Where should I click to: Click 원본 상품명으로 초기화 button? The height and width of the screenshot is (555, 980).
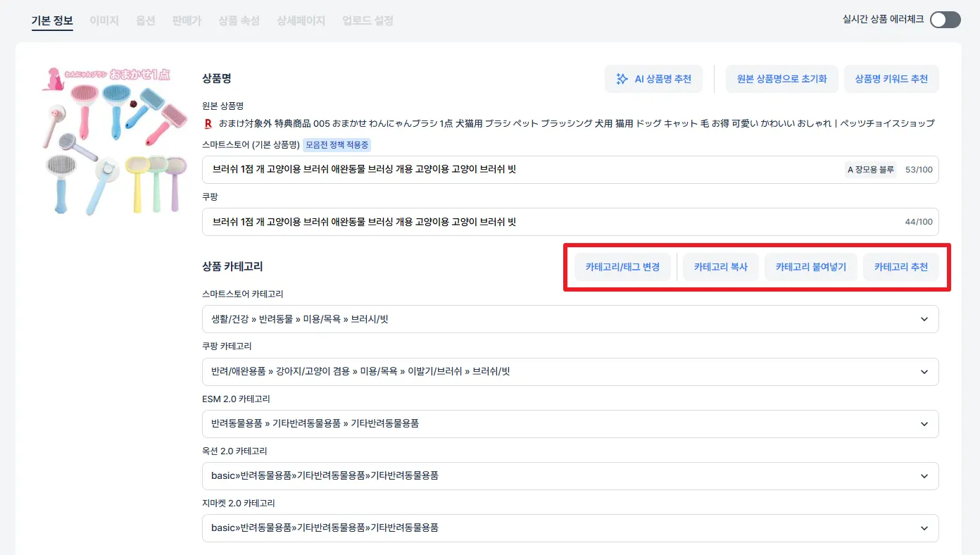click(781, 79)
